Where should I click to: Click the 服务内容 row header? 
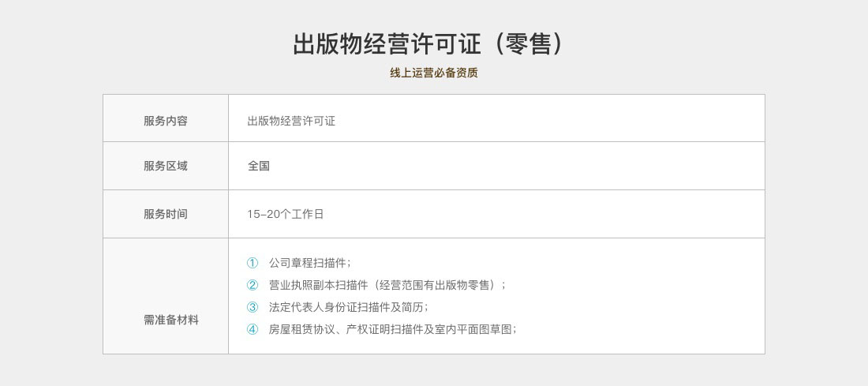click(x=166, y=121)
